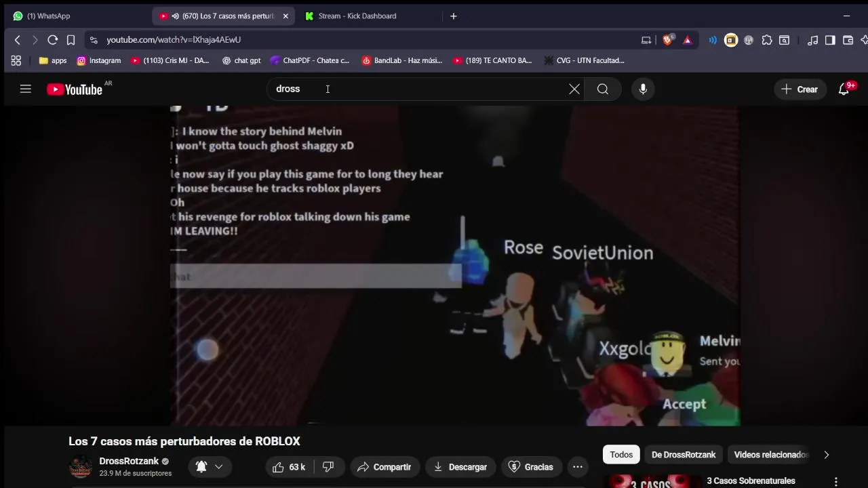Open more actions three-dot menu
The width and height of the screenshot is (868, 488).
click(578, 467)
